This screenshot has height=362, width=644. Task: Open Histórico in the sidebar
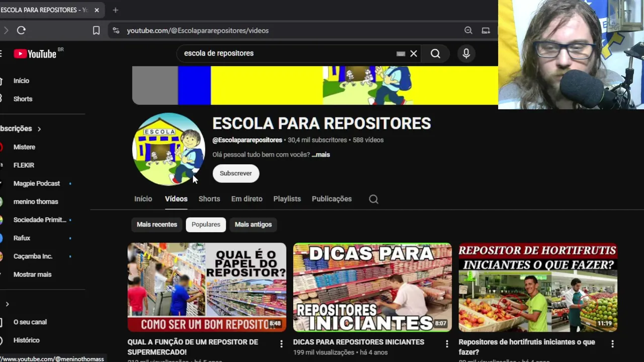26,340
